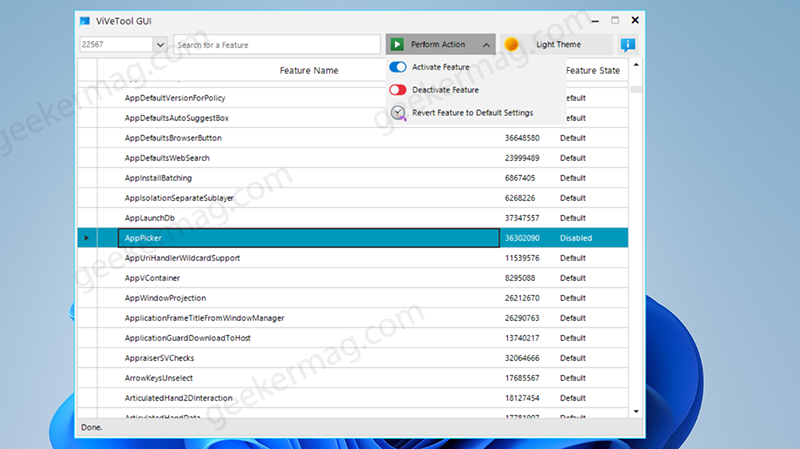
Task: Sort by the Feature Name column header
Action: click(x=309, y=70)
